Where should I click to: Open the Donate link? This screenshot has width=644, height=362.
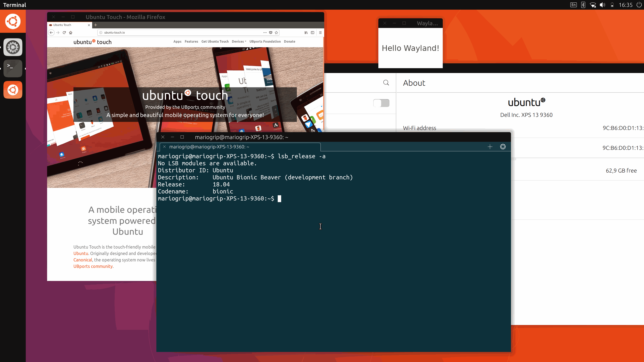coord(289,41)
